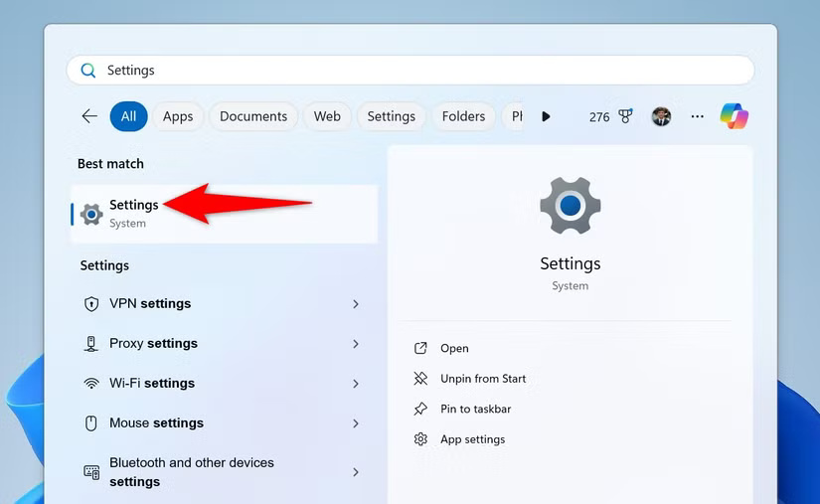Viewport: 820px width, 504px height.
Task: Click the back arrow in search
Action: pyautogui.click(x=89, y=116)
